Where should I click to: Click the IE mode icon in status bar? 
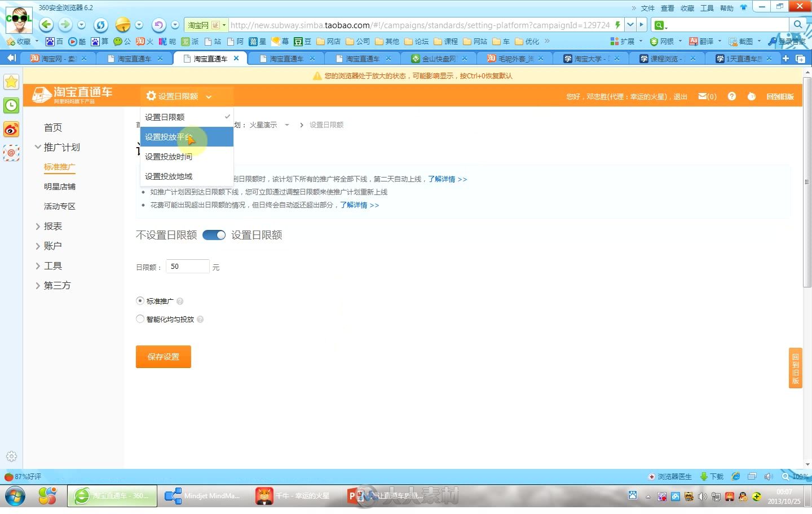point(736,476)
